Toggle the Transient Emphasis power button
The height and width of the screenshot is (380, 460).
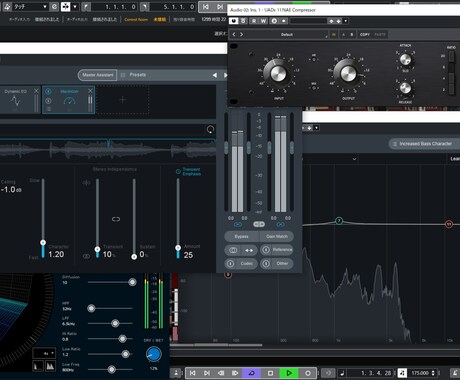coord(178,171)
